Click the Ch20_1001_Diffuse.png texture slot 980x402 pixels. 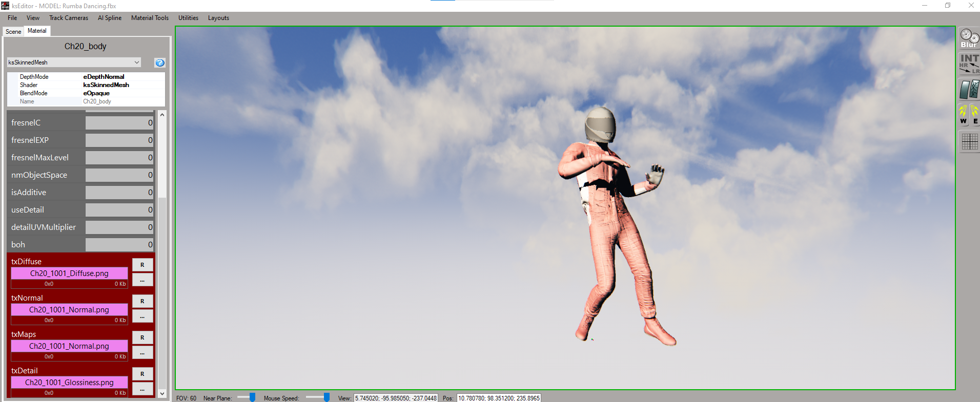(x=69, y=273)
